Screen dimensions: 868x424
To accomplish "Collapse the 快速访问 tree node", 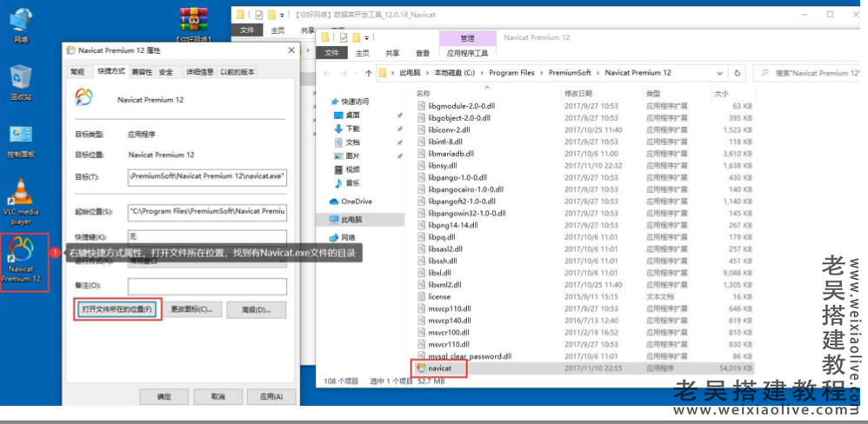I will [x=325, y=102].
